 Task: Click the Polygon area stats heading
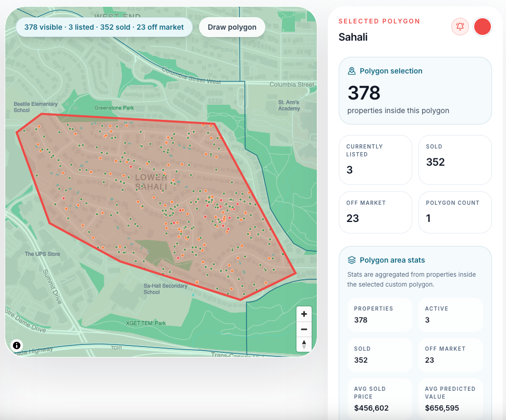coord(392,260)
